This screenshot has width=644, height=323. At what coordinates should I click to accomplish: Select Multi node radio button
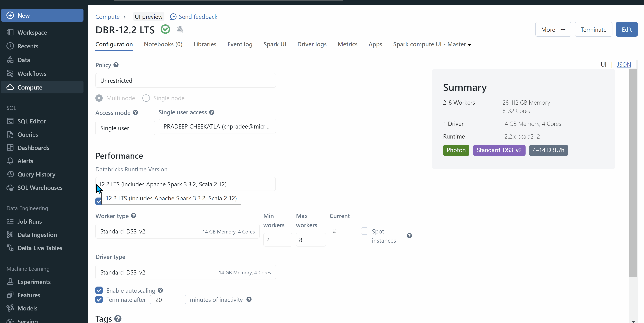[x=99, y=98]
